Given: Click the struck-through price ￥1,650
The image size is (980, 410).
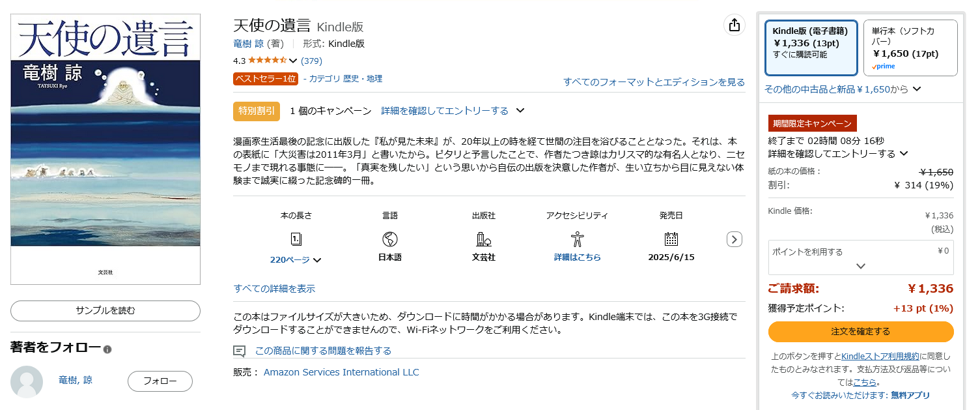Looking at the screenshot, I should (936, 172).
